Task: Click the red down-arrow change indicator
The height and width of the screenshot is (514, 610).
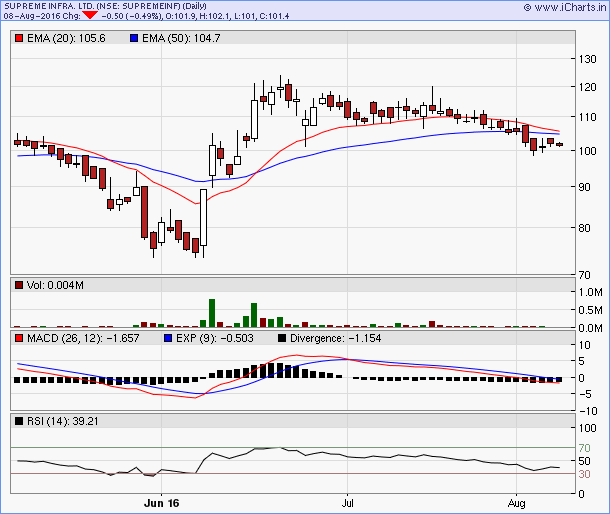Action: (90, 16)
